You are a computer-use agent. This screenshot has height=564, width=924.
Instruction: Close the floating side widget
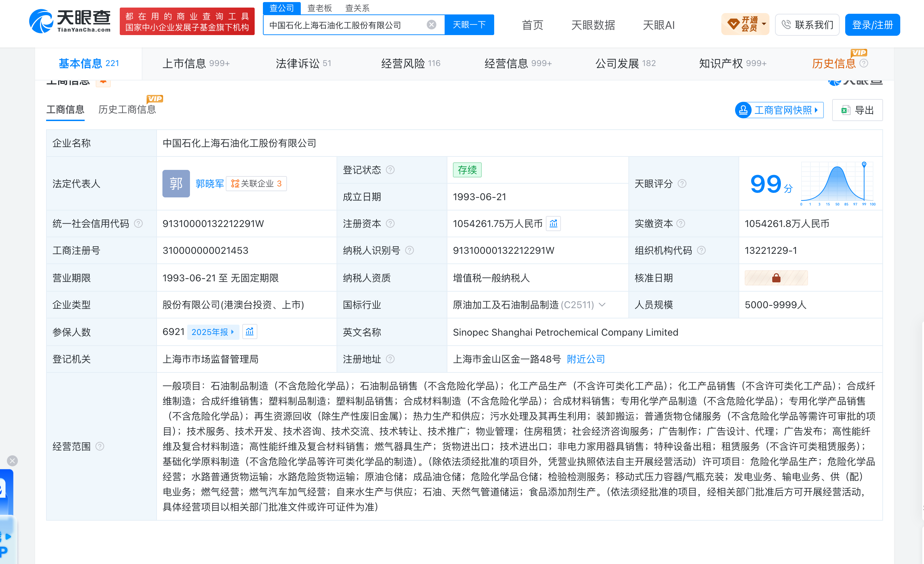[x=12, y=460]
